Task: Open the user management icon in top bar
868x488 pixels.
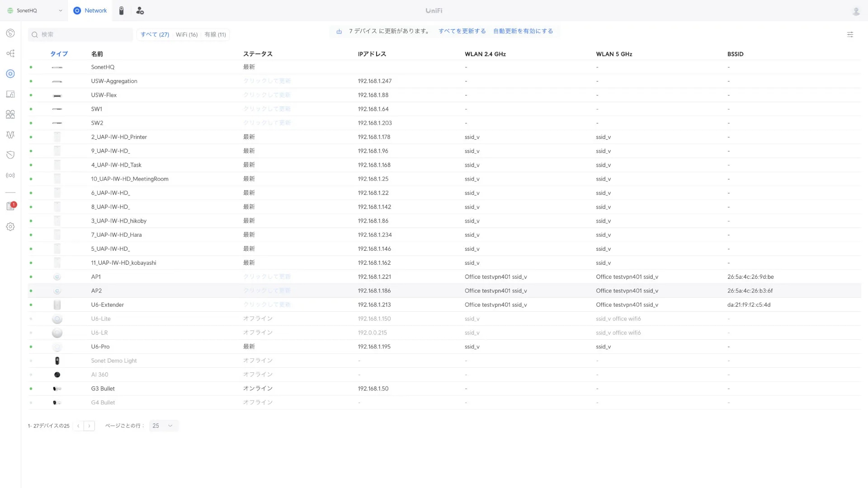Action: [x=140, y=10]
